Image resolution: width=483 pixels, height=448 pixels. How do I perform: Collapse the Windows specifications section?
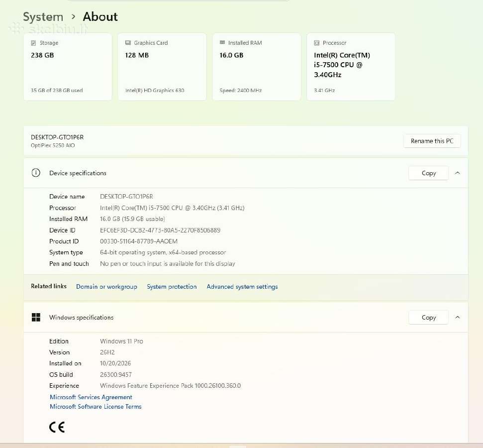tap(458, 317)
